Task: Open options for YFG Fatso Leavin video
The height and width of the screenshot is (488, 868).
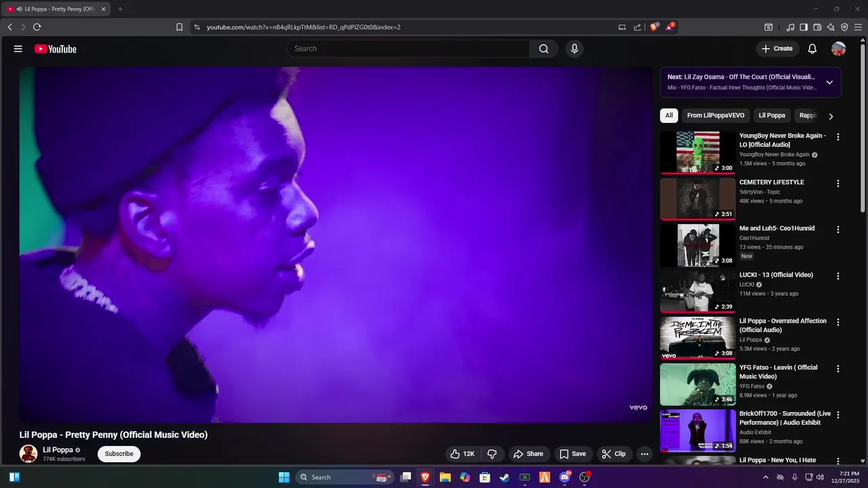Action: [x=838, y=369]
